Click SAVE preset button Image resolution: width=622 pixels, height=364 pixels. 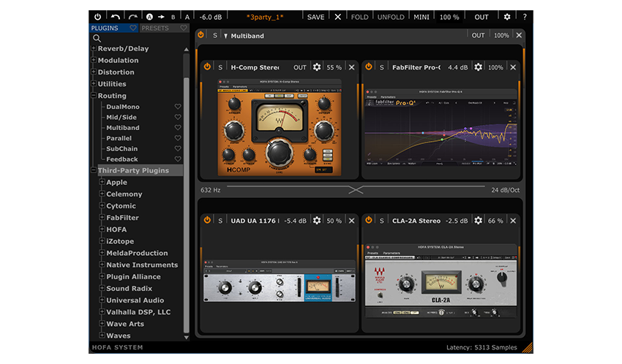316,17
